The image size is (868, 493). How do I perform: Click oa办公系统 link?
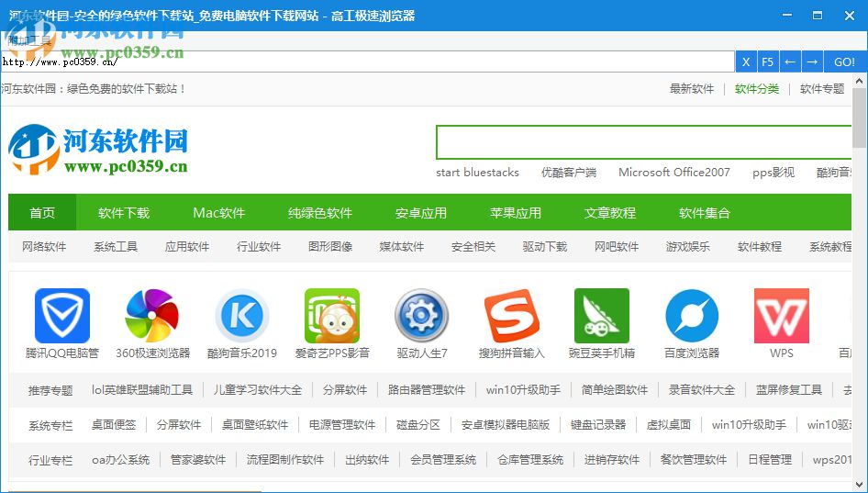tap(121, 460)
